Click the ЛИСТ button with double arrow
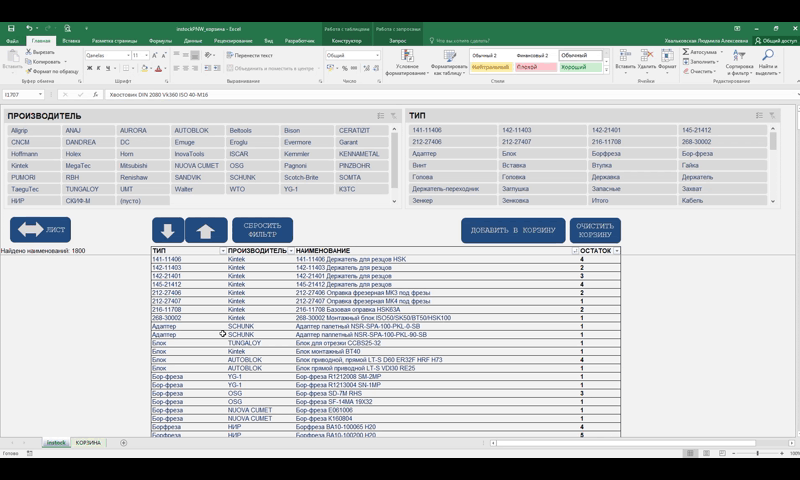The width and height of the screenshot is (800, 480). tap(40, 230)
